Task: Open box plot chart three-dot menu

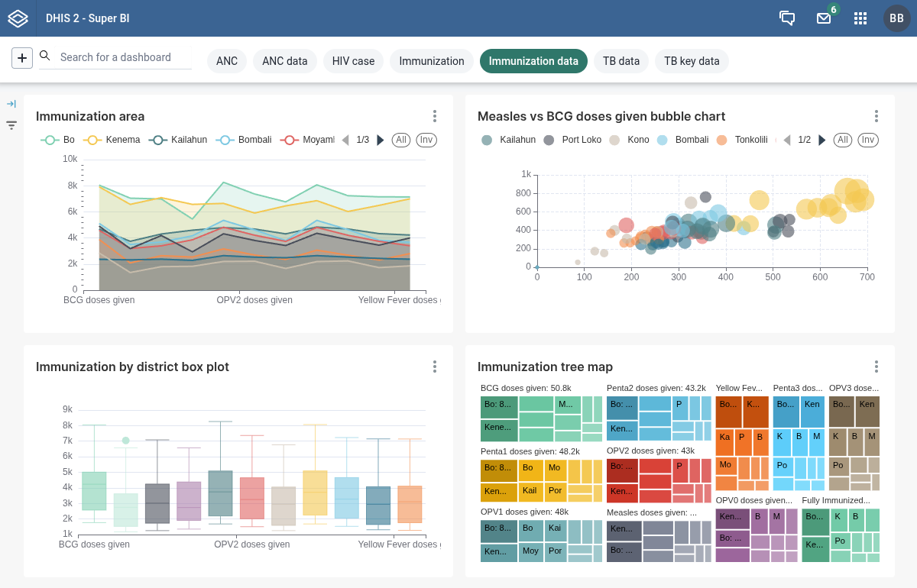Action: [x=435, y=367]
